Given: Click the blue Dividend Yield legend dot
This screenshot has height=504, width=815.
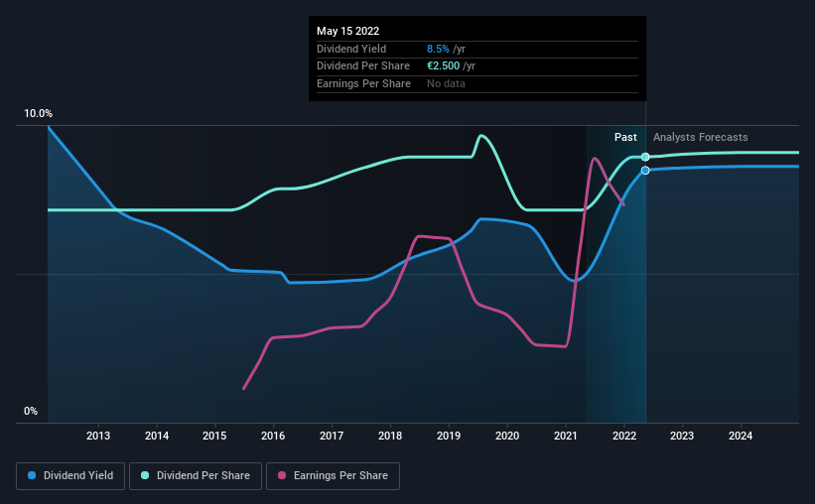Looking at the screenshot, I should click(32, 475).
